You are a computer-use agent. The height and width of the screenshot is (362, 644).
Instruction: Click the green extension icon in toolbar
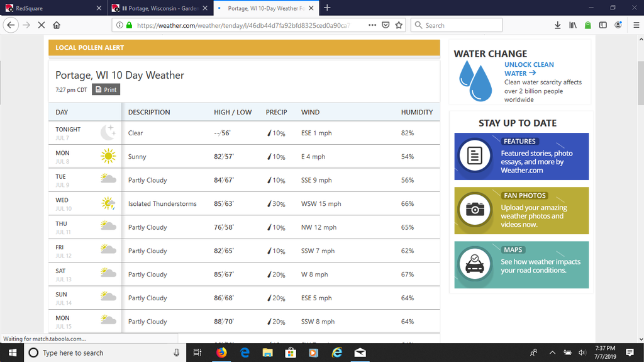point(588,25)
